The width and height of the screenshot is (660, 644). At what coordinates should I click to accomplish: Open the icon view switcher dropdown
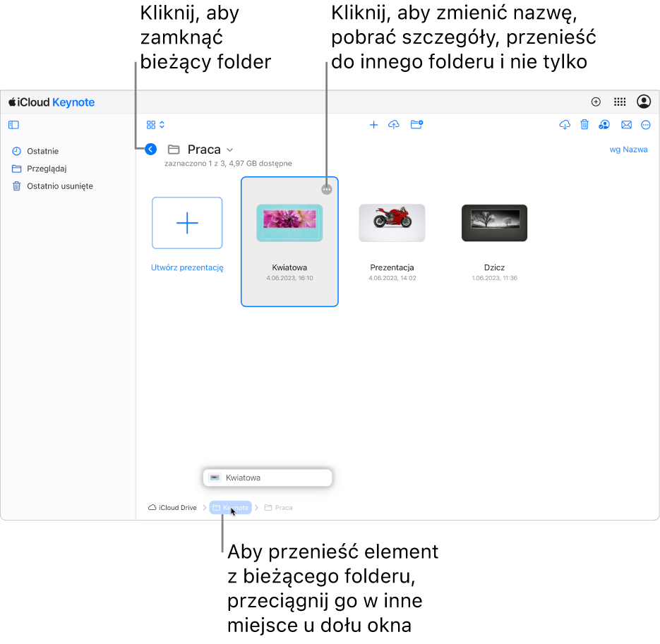(155, 125)
